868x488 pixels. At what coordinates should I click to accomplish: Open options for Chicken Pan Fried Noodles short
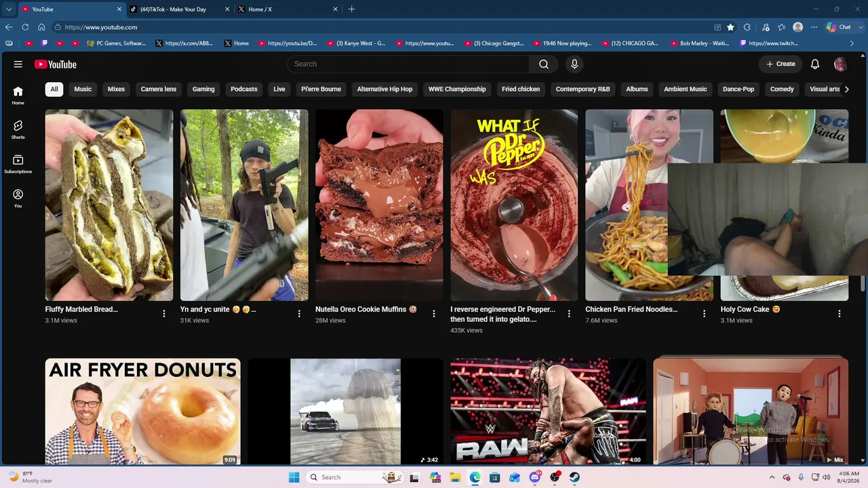(704, 314)
